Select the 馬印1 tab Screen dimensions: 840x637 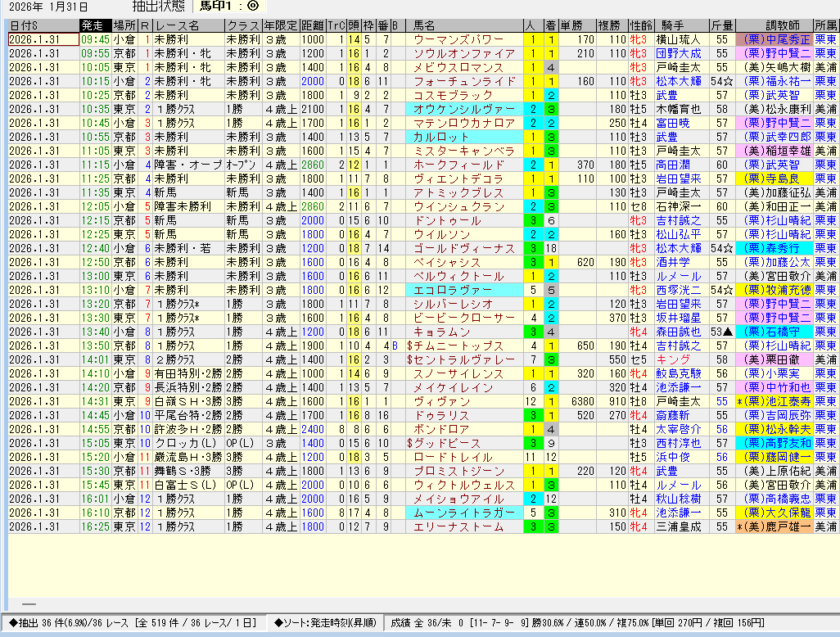[x=228, y=6]
